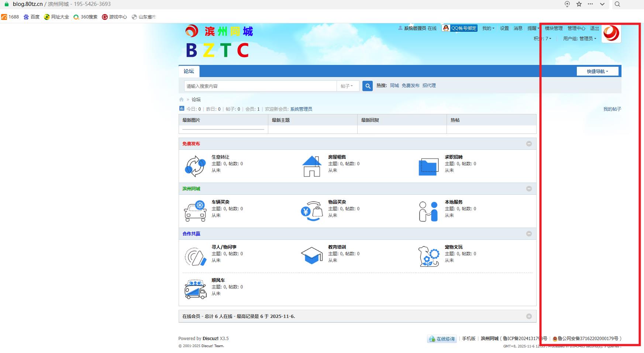Viewport: 644px width, 353px height.
Task: Click the bus icon for 顺风车
Action: pyautogui.click(x=195, y=288)
